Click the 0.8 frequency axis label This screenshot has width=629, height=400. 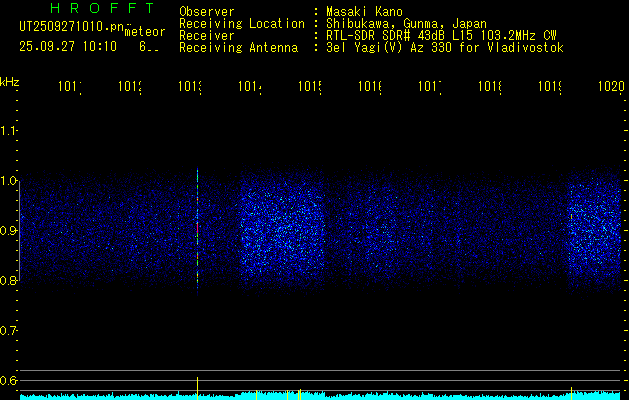(8, 280)
